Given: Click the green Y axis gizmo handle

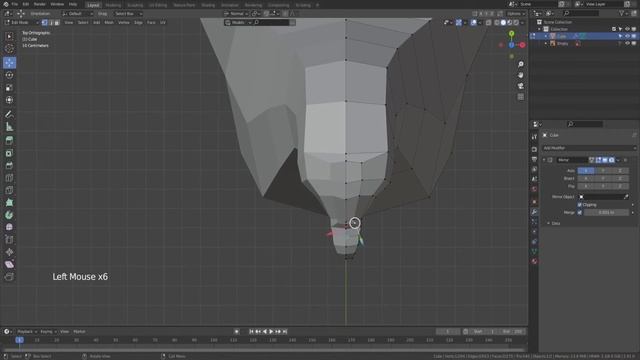Looking at the screenshot, I should [511, 34].
